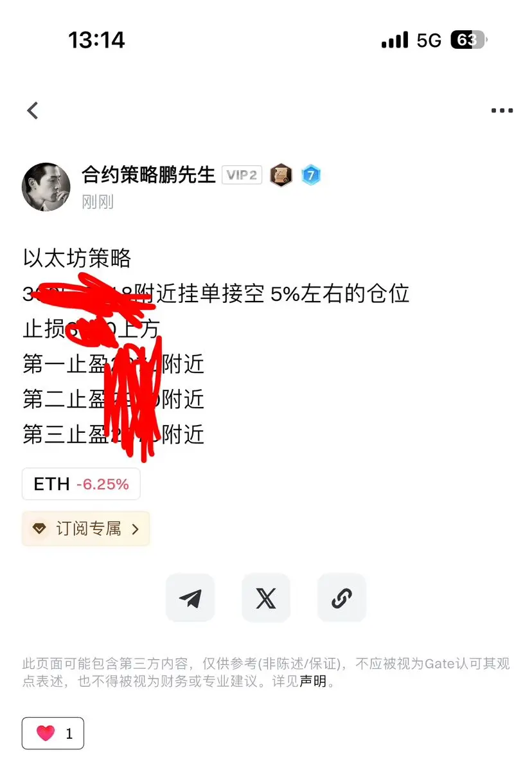Screen dimensions: 532x764
Task: Open the ETH -6.25% ticker tag
Action: click(x=82, y=484)
